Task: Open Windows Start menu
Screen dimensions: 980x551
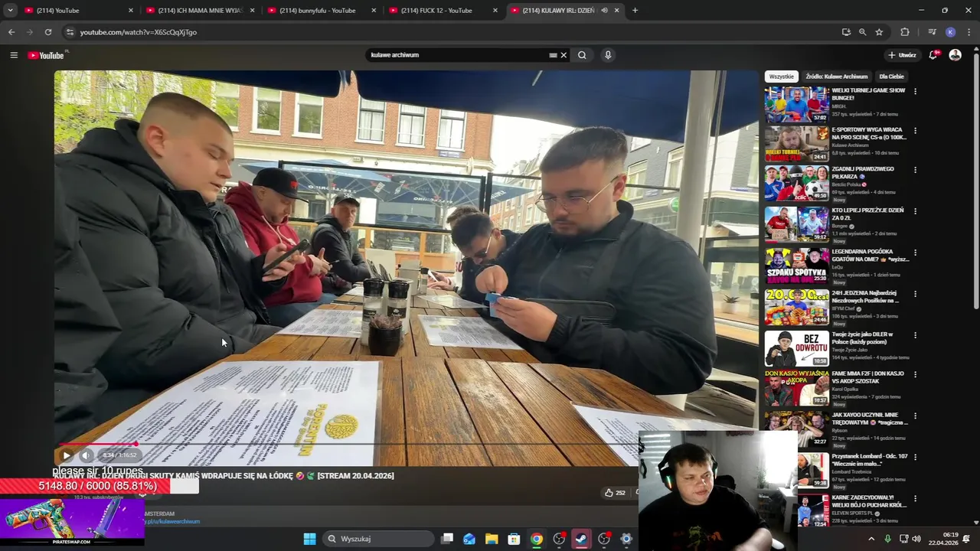Action: pos(309,539)
